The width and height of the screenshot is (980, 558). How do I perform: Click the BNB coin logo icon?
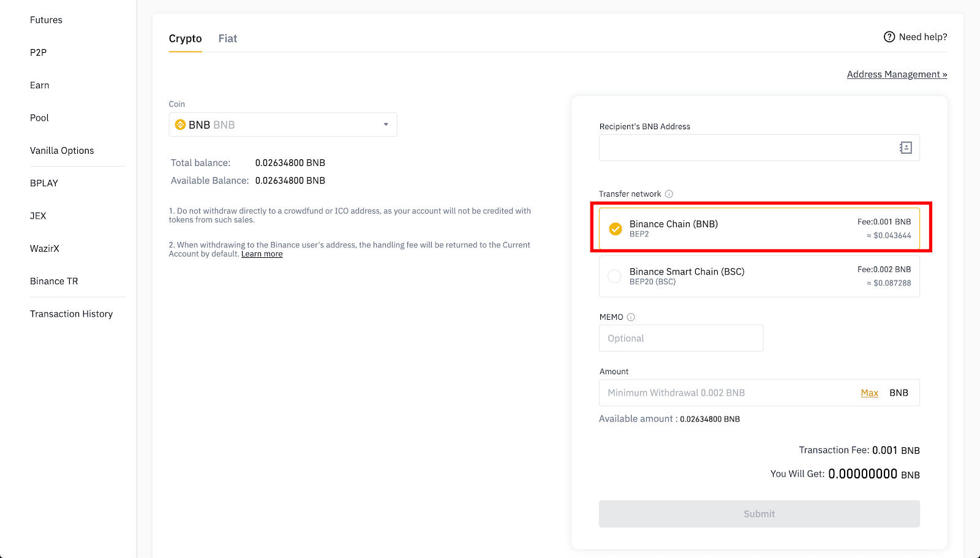[x=180, y=125]
